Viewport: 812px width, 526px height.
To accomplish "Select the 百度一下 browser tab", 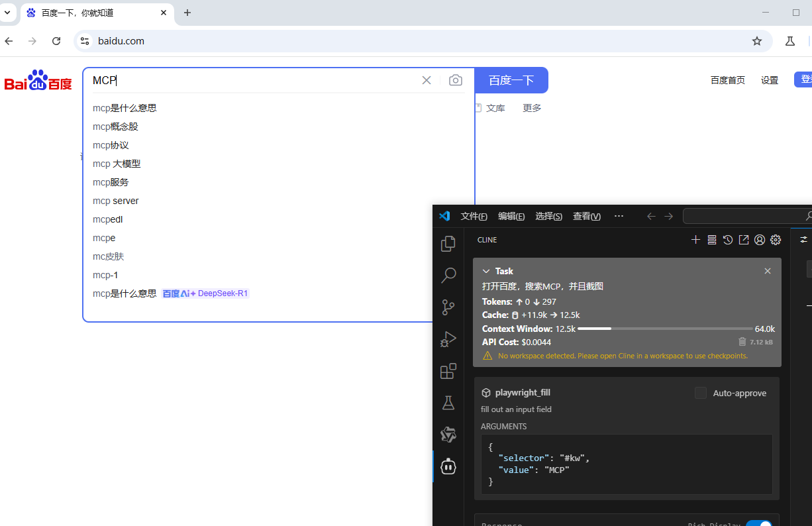I will click(x=97, y=13).
